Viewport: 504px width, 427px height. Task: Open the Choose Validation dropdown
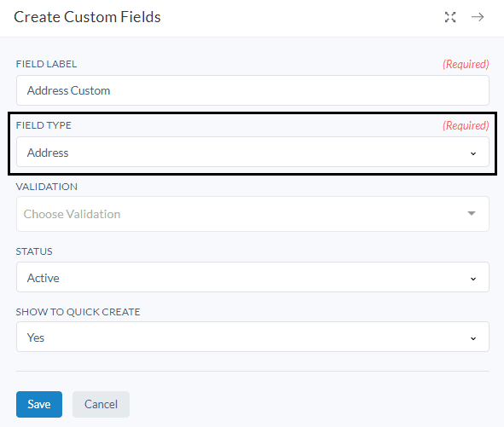(x=252, y=214)
